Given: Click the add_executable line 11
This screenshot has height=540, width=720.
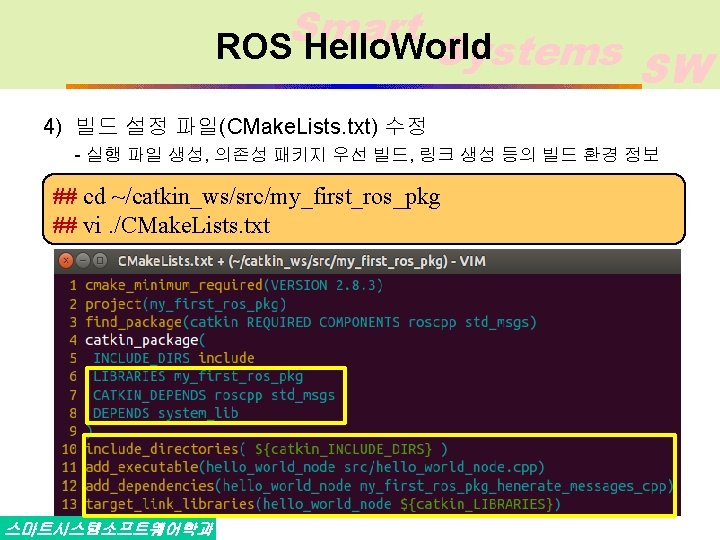Looking at the screenshot, I should click(x=315, y=467).
